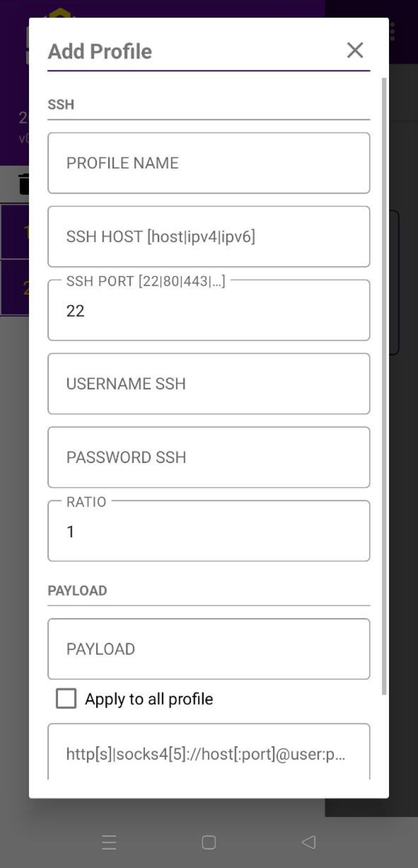Select profile row 2 in background list
The image size is (418, 868).
click(14, 287)
